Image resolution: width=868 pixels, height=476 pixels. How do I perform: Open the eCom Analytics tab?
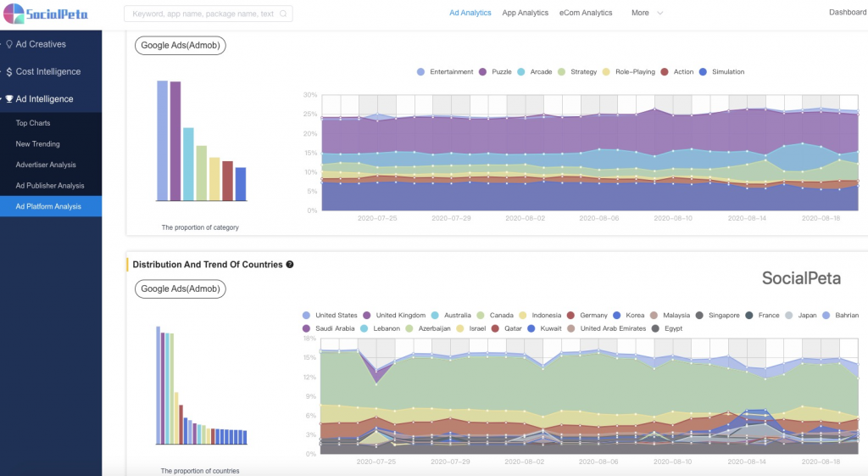(586, 13)
